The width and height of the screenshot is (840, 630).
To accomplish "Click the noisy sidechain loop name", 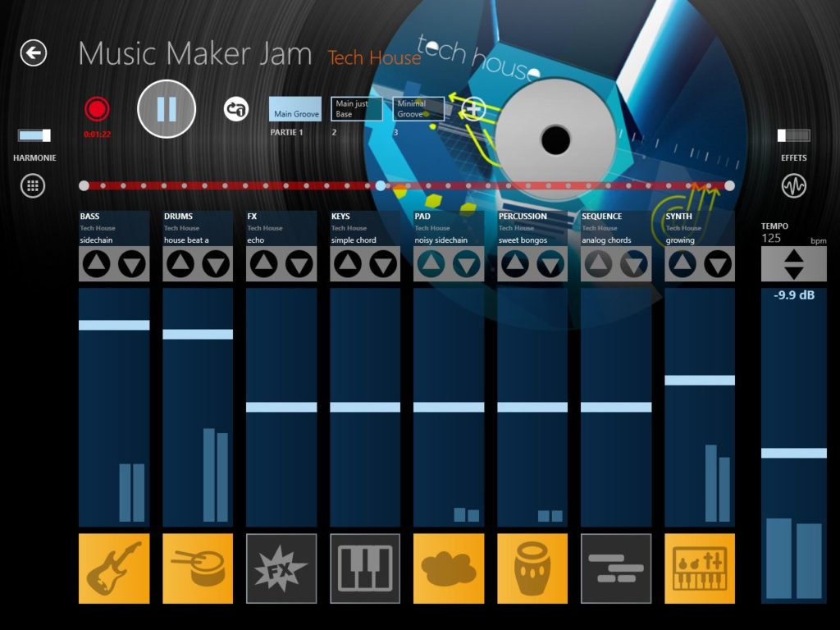I will (441, 240).
